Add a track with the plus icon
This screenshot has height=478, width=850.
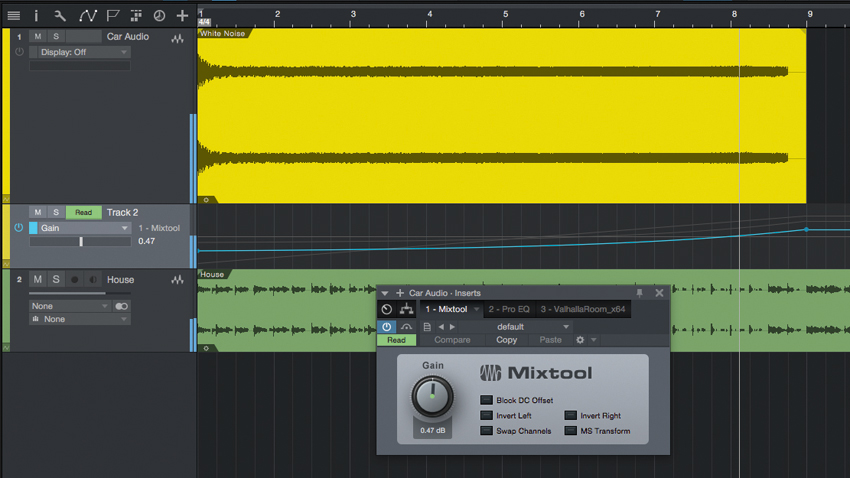pos(182,16)
